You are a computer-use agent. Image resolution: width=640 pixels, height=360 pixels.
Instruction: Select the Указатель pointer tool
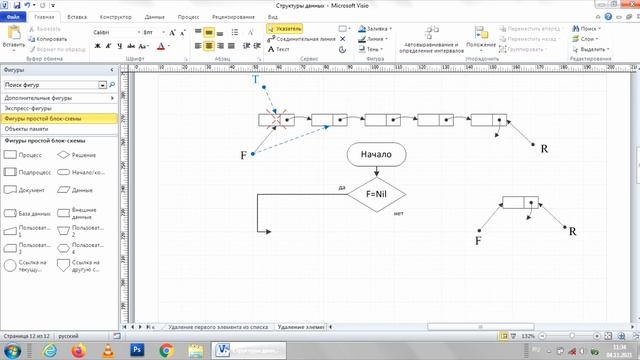284,29
